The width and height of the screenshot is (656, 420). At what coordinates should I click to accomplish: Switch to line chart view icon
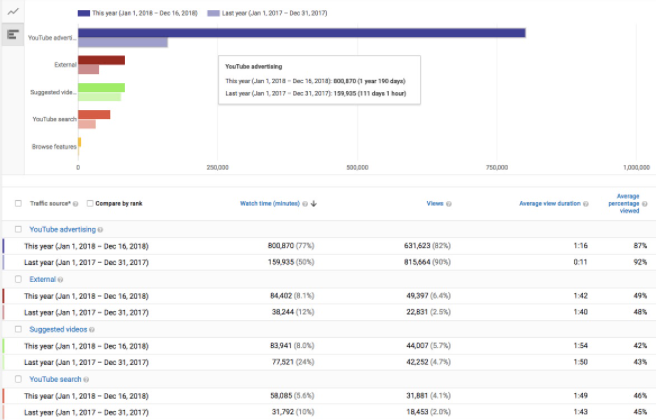tap(13, 11)
